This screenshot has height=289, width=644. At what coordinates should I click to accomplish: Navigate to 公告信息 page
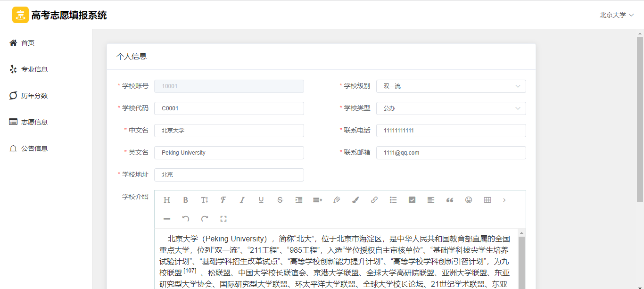tap(34, 149)
